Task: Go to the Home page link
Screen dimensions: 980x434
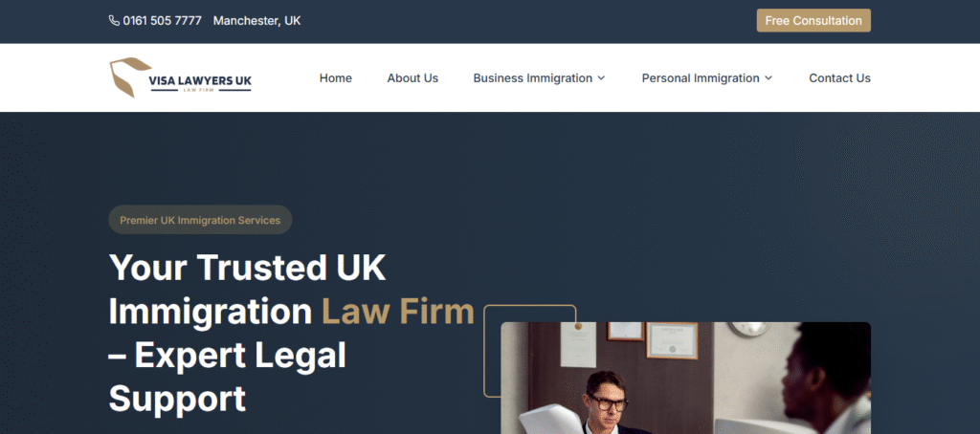Action: coord(336,78)
